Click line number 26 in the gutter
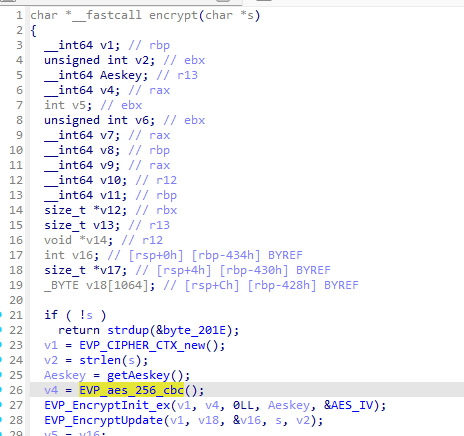The height and width of the screenshot is (436, 464). point(16,390)
